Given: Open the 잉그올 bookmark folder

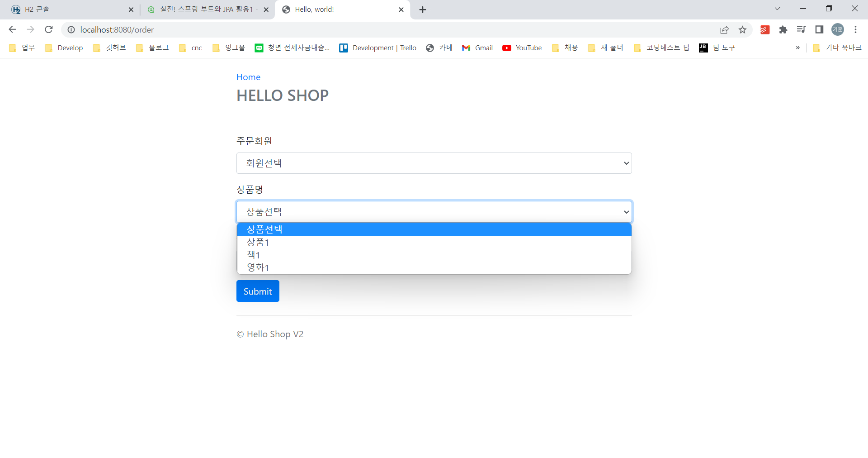Looking at the screenshot, I should tap(229, 48).
